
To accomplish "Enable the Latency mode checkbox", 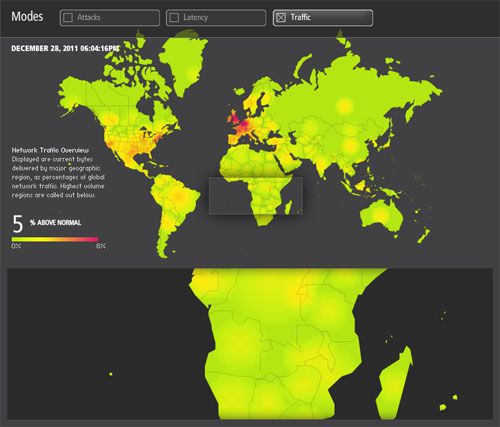I will (174, 18).
